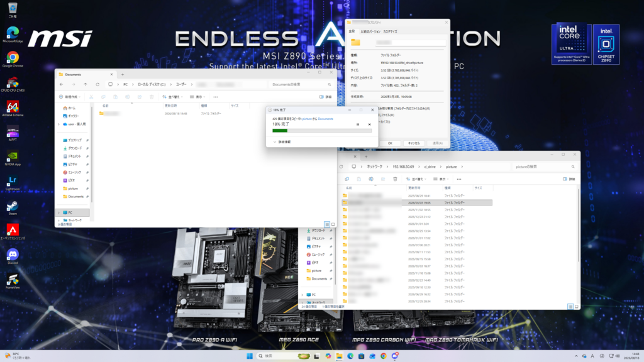Launch Microsoft Edge from the desktop
The image size is (644, 362).
click(13, 35)
